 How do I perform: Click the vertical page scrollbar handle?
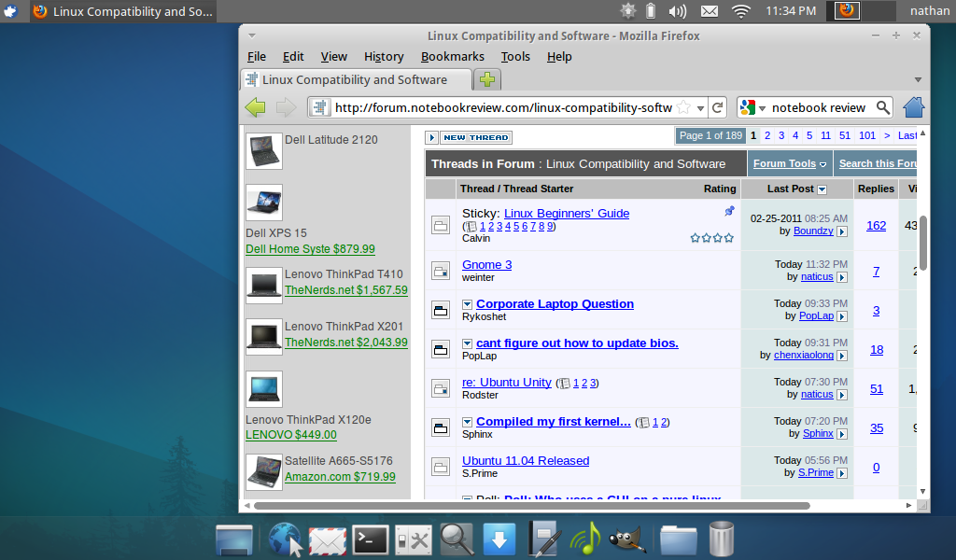(x=922, y=243)
